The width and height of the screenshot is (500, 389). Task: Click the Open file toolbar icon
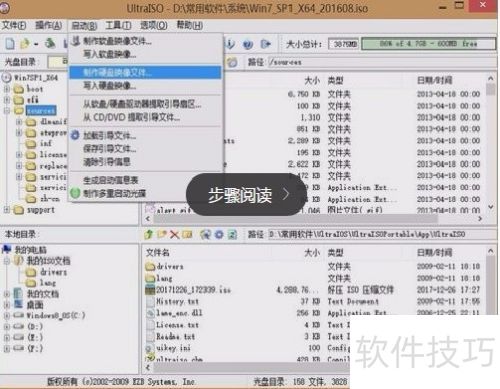(25, 43)
